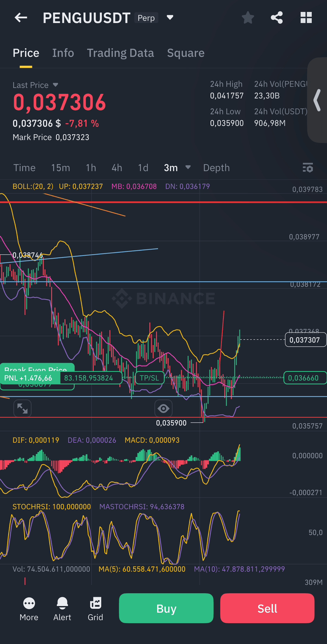327x644 pixels.
Task: Tap the Perp contract badge
Action: coord(146,18)
